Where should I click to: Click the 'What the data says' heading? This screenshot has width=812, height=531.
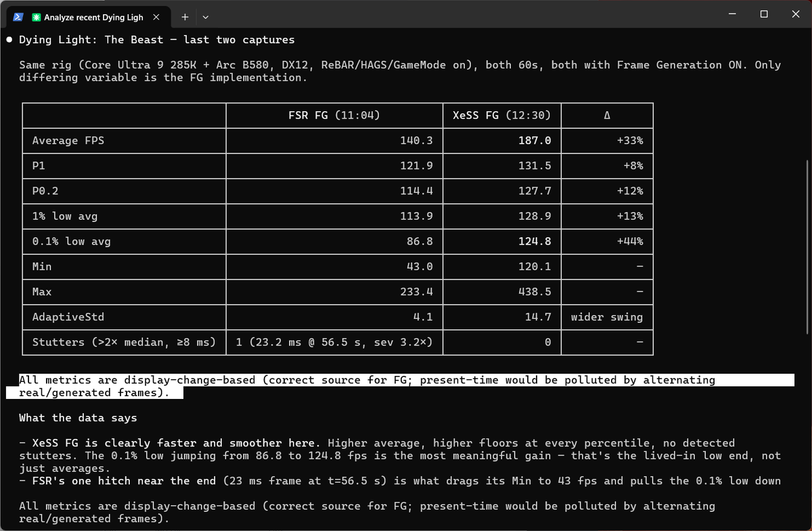click(x=78, y=418)
